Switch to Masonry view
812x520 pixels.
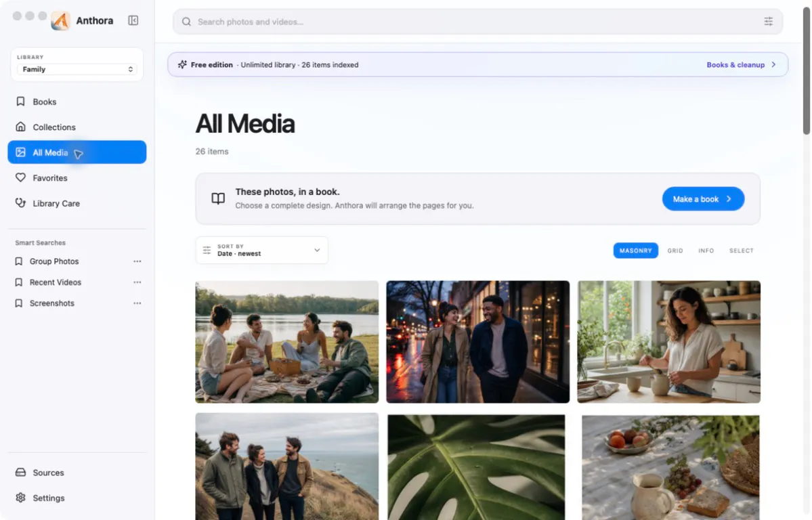click(x=635, y=251)
